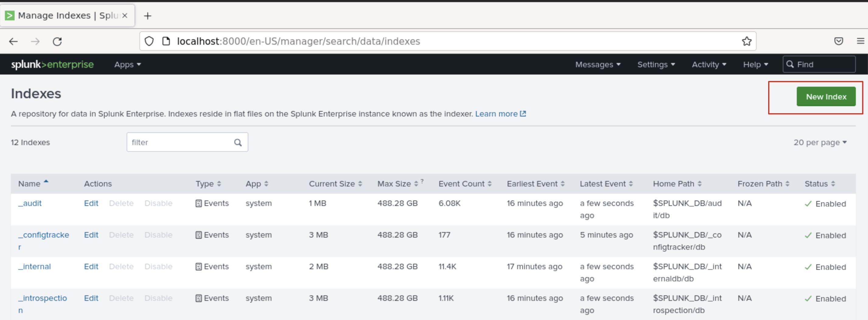This screenshot has height=320, width=868.
Task: Sort table by App column
Action: coord(257,184)
